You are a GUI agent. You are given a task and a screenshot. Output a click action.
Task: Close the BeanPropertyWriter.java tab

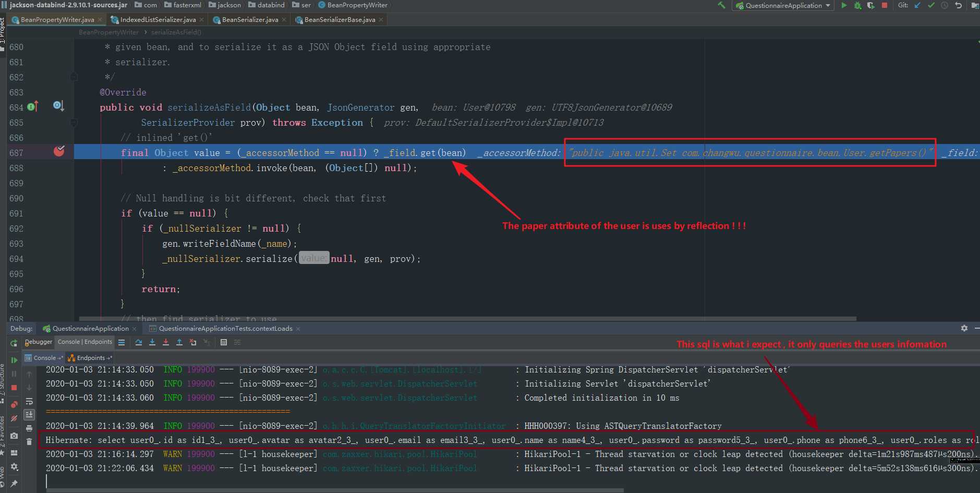(100, 20)
